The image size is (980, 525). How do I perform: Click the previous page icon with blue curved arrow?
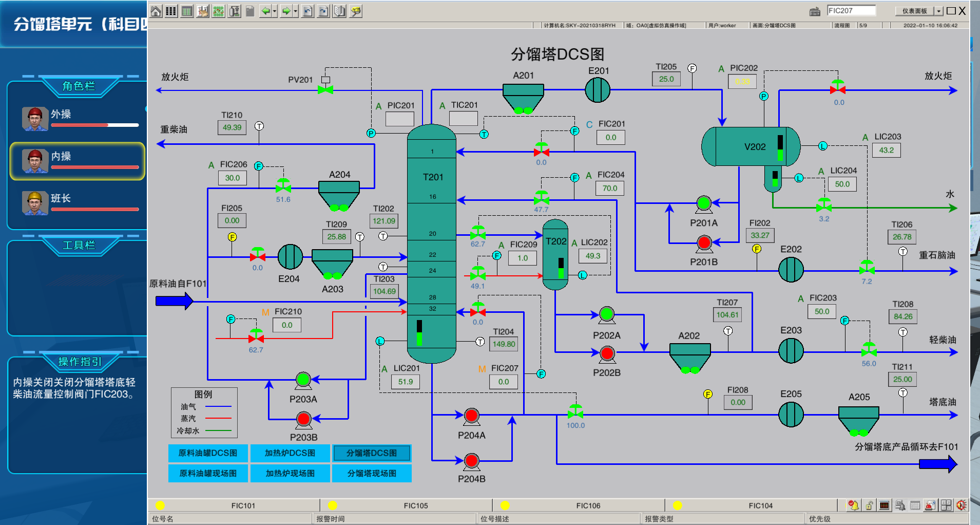click(x=308, y=11)
